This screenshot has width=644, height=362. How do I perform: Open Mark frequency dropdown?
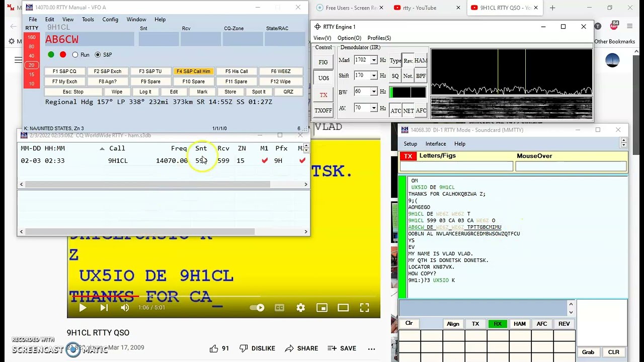coord(374,60)
